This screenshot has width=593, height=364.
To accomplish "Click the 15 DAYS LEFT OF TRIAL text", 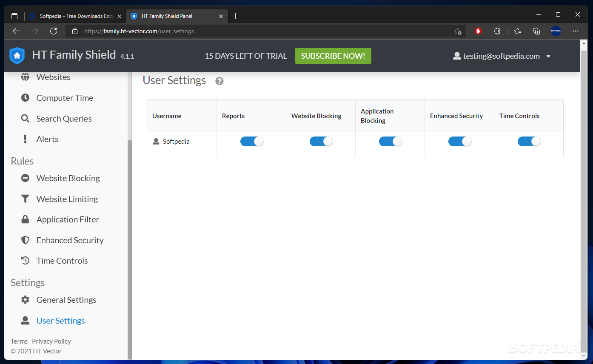I will click(x=246, y=56).
